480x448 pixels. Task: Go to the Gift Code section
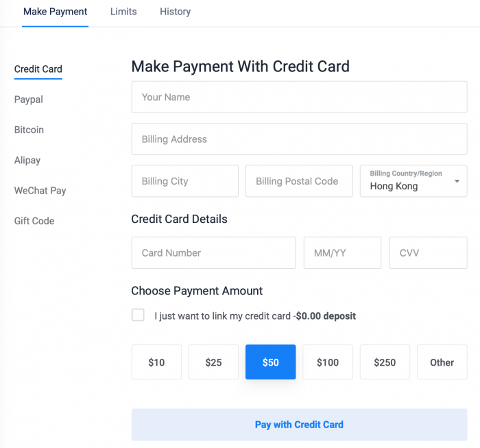point(34,221)
